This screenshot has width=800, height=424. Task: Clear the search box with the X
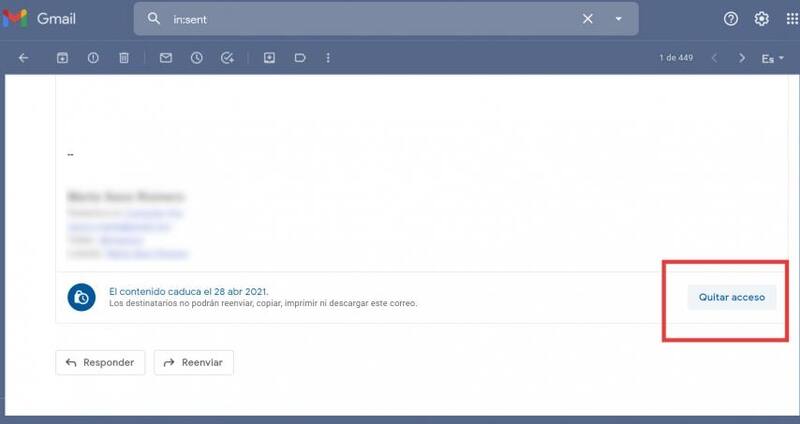point(588,19)
